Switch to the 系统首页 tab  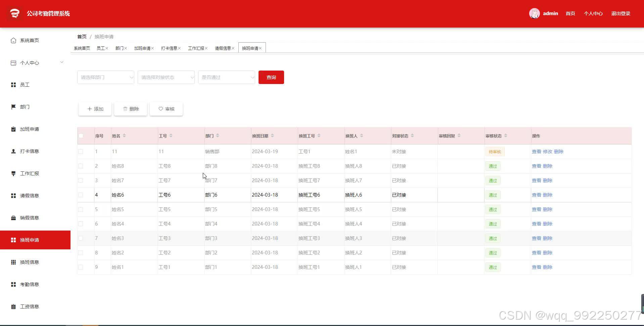82,48
